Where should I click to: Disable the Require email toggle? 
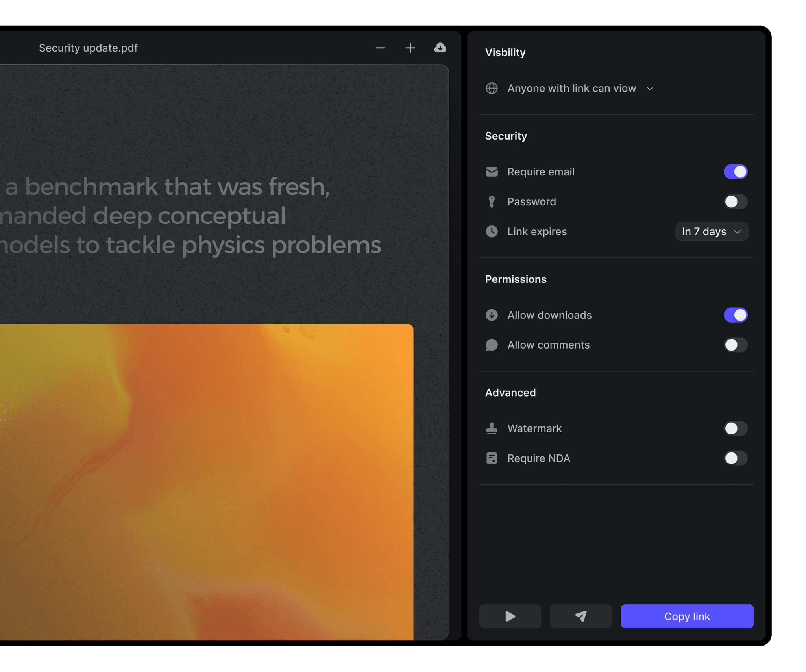tap(736, 172)
